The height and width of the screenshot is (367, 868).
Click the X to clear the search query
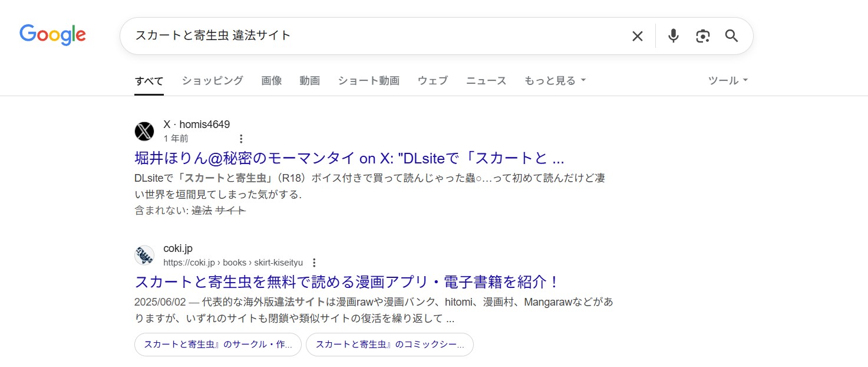click(x=637, y=36)
